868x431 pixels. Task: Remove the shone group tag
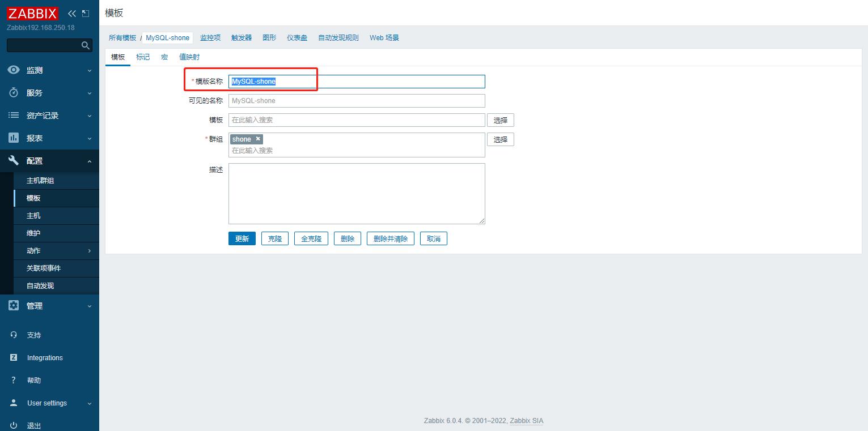[x=258, y=139]
